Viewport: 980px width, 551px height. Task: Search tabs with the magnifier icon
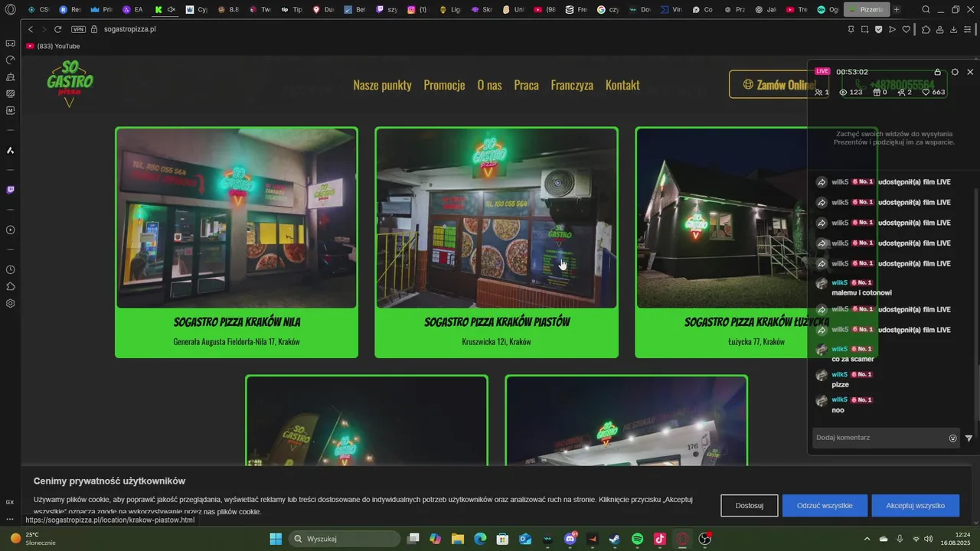926,10
